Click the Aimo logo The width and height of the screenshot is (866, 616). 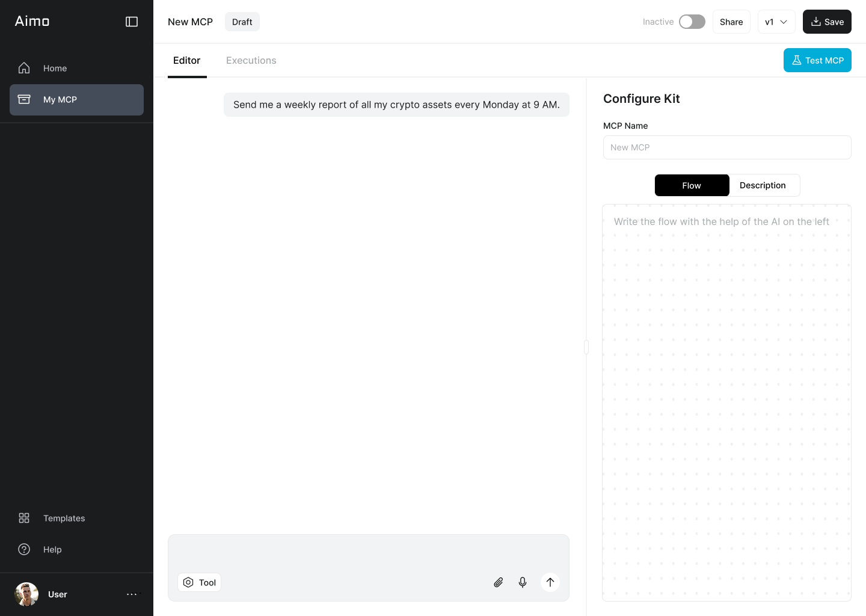point(32,21)
